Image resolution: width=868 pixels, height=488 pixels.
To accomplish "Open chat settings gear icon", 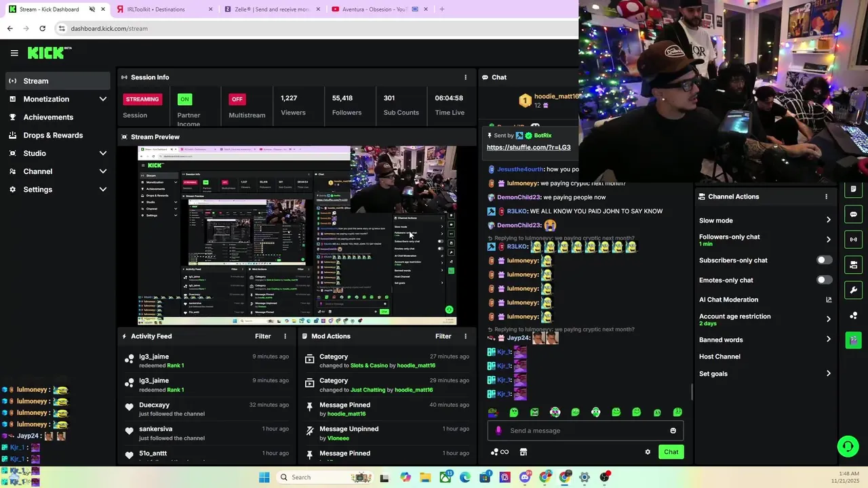I will coord(648,452).
